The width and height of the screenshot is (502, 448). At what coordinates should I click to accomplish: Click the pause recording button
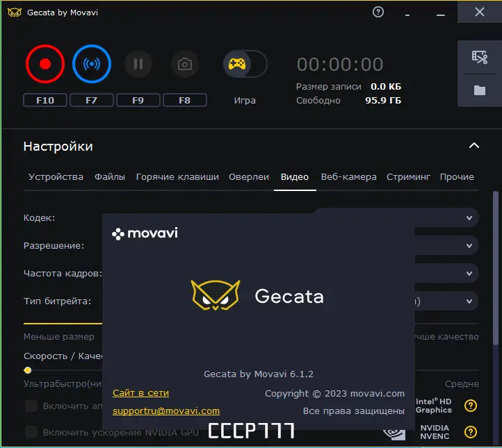[x=138, y=64]
